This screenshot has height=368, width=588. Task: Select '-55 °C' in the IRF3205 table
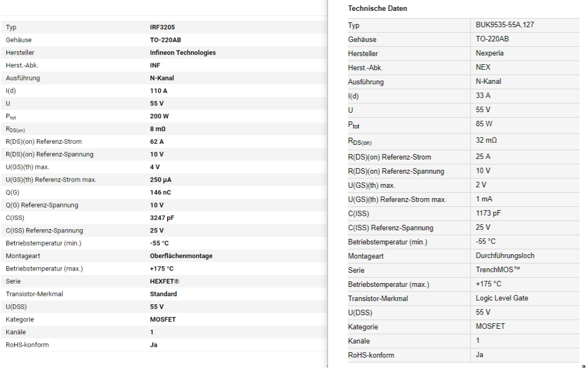pyautogui.click(x=159, y=243)
